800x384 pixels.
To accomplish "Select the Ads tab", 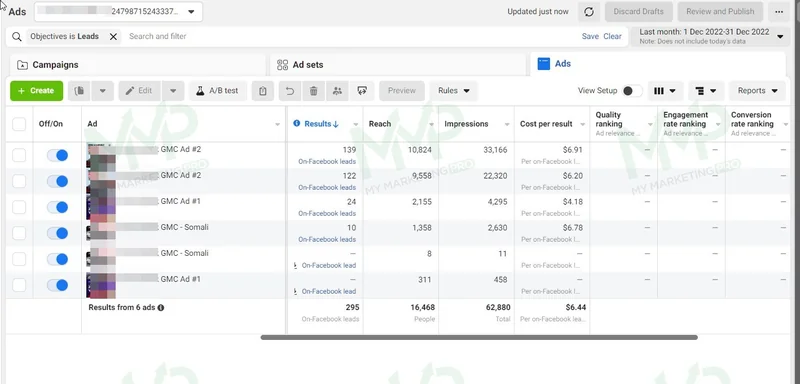I will 658,64.
